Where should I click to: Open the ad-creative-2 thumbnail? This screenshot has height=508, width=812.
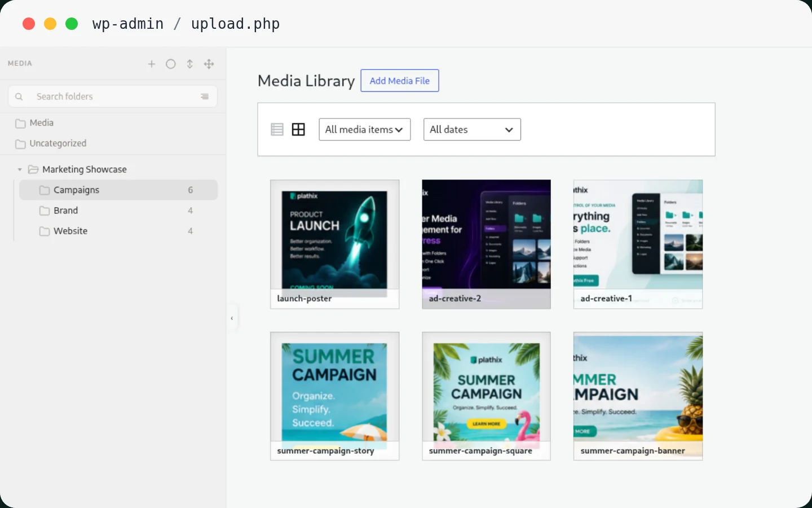pos(486,244)
